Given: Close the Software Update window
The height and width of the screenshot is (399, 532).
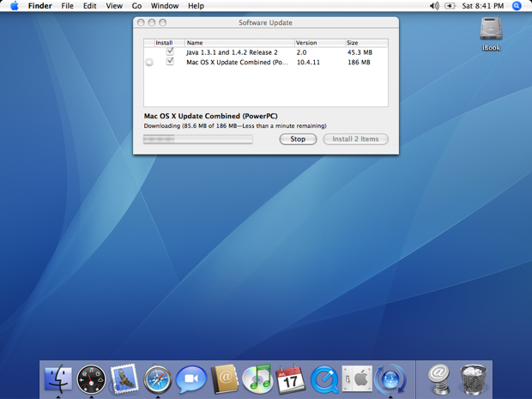Looking at the screenshot, I should click(141, 22).
